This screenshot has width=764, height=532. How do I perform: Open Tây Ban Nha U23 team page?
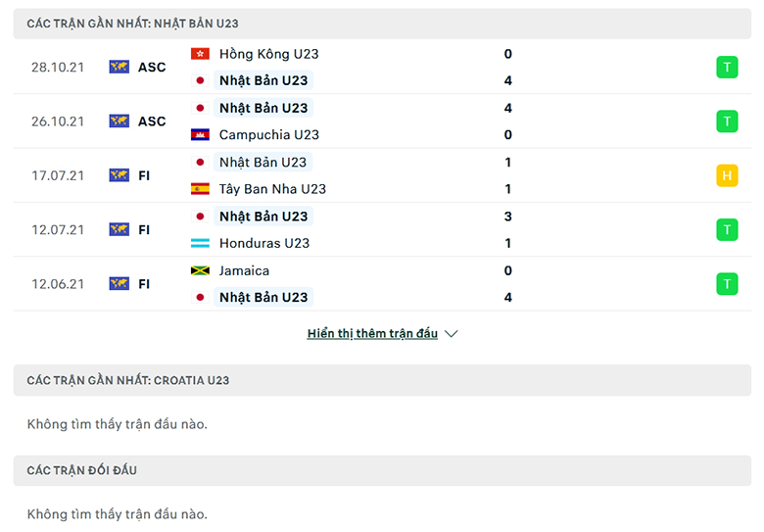click(272, 188)
